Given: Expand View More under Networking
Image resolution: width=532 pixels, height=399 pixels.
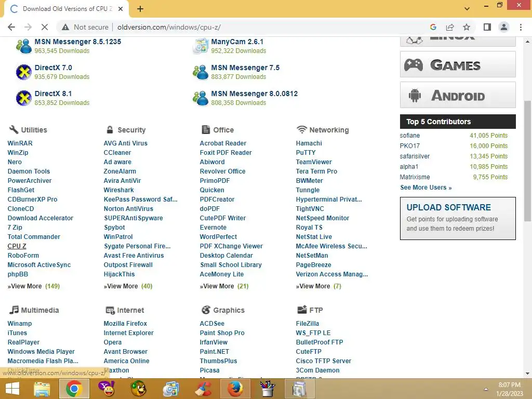Looking at the screenshot, I should point(318,286).
